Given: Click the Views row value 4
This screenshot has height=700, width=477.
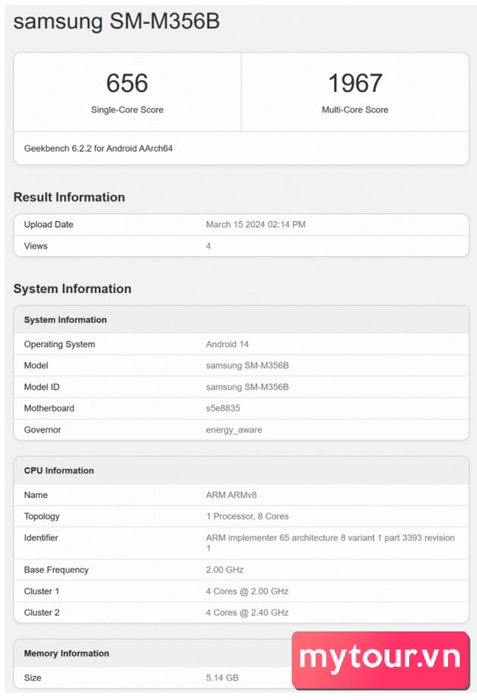Looking at the screenshot, I should coord(208,246).
